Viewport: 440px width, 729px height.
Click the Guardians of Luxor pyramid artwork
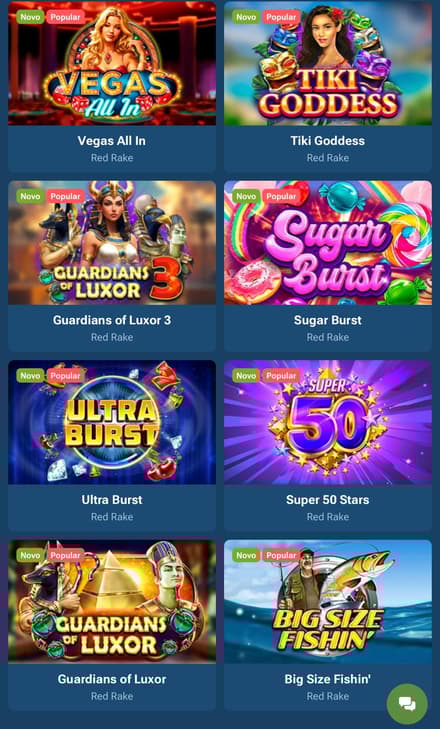(112, 602)
